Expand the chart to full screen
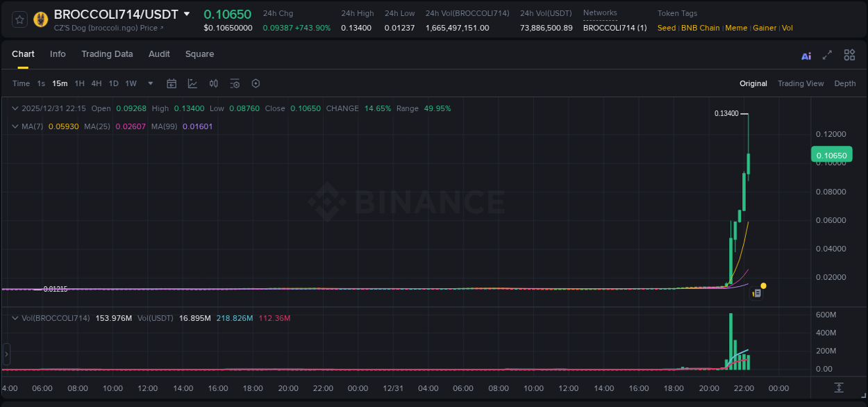The image size is (868, 407). click(828, 55)
